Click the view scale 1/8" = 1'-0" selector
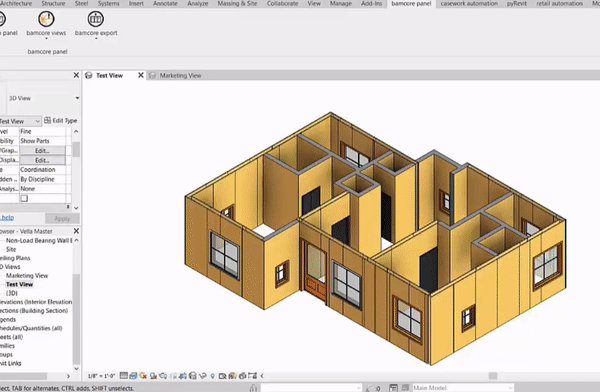 pyautogui.click(x=101, y=376)
